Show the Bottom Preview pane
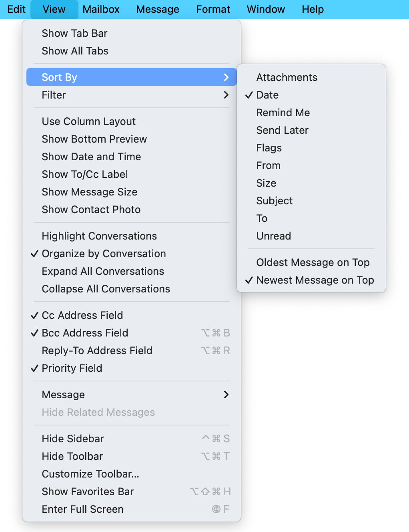409x532 pixels. pos(94,139)
